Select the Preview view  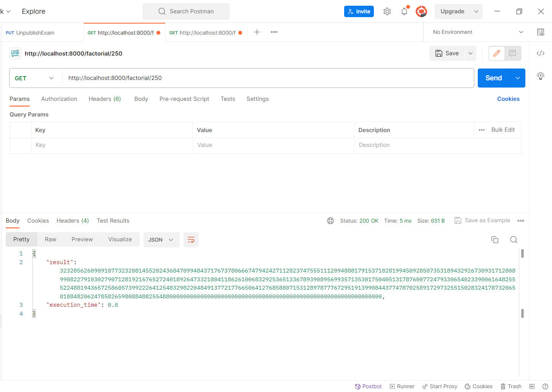[x=82, y=239]
